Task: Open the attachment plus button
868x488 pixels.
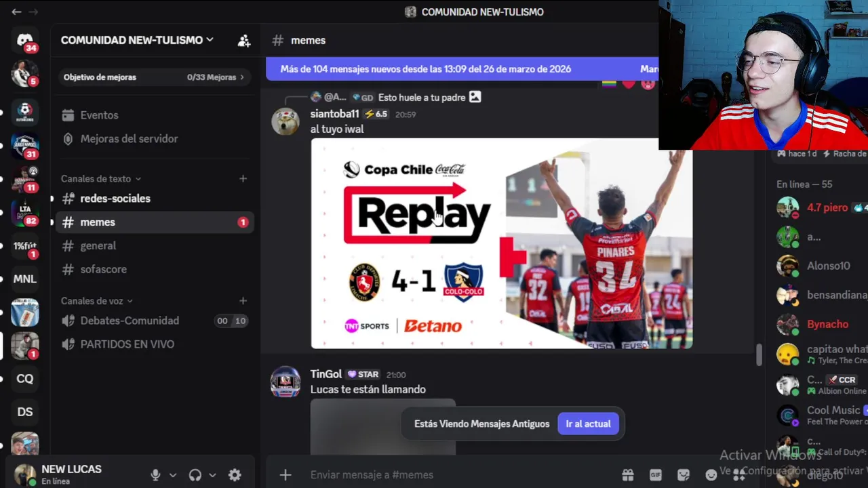Action: (x=285, y=475)
